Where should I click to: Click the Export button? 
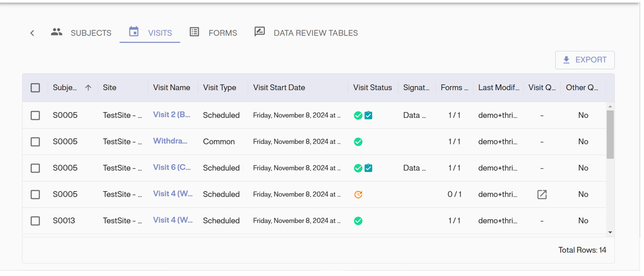coord(584,60)
